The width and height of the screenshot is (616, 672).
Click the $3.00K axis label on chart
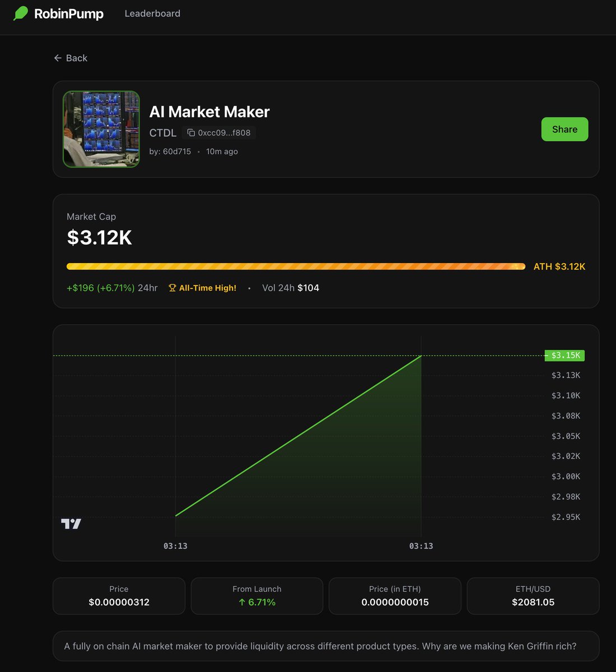(566, 477)
